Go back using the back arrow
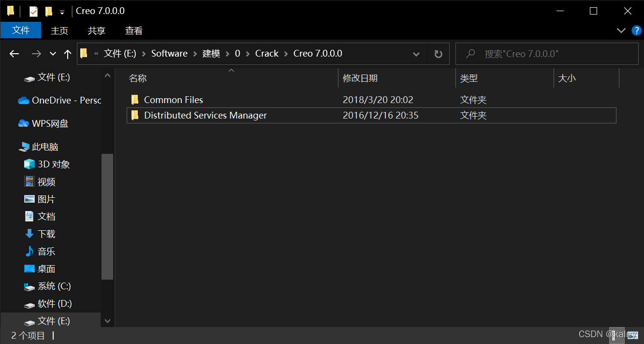 point(15,54)
